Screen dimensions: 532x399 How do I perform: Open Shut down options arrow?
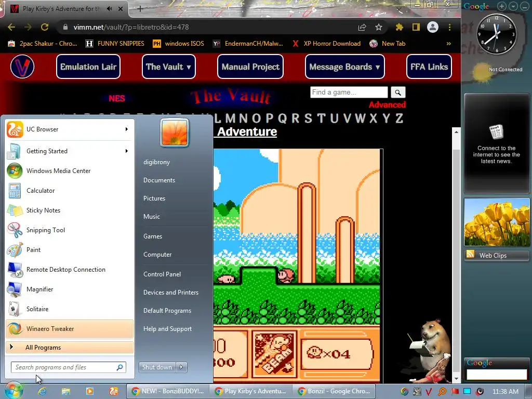(181, 367)
